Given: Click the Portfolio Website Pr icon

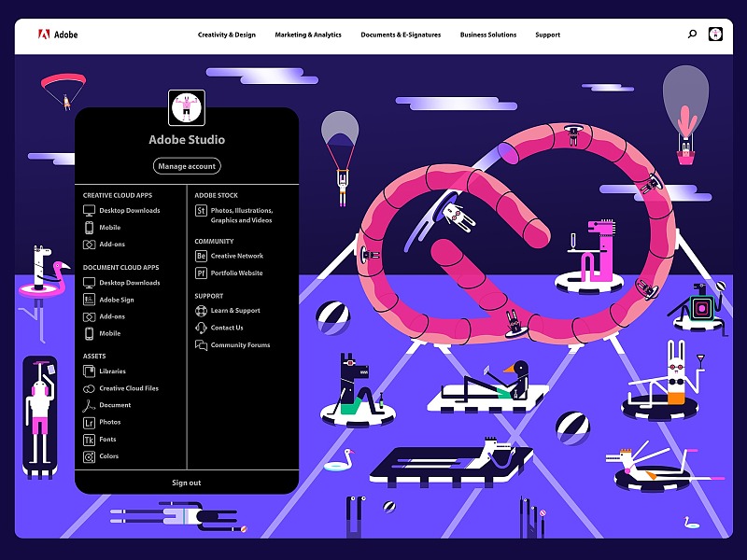Looking at the screenshot, I should [201, 273].
